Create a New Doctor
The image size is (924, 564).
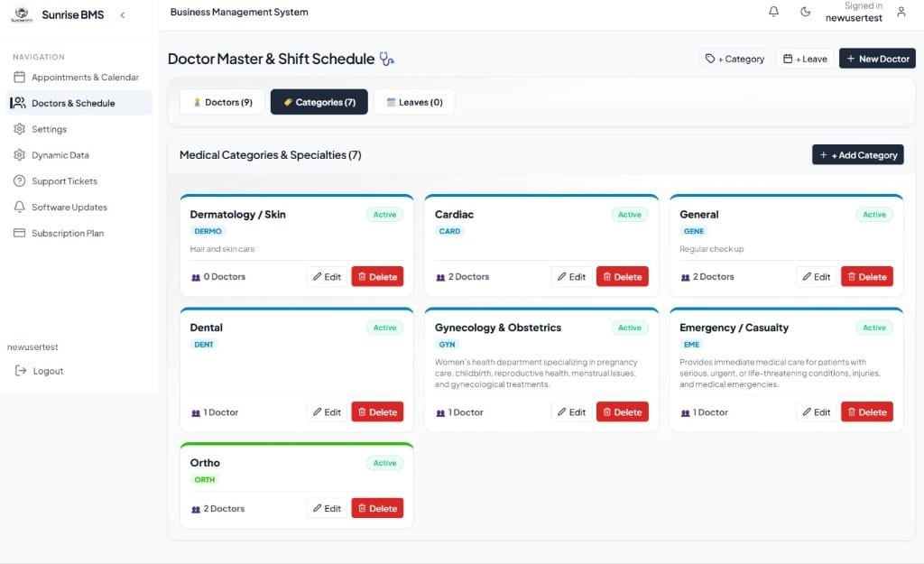pyautogui.click(x=877, y=59)
